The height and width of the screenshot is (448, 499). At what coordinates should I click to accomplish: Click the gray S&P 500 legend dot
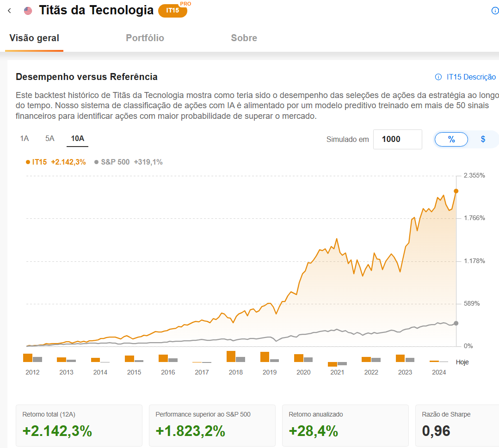pos(97,162)
